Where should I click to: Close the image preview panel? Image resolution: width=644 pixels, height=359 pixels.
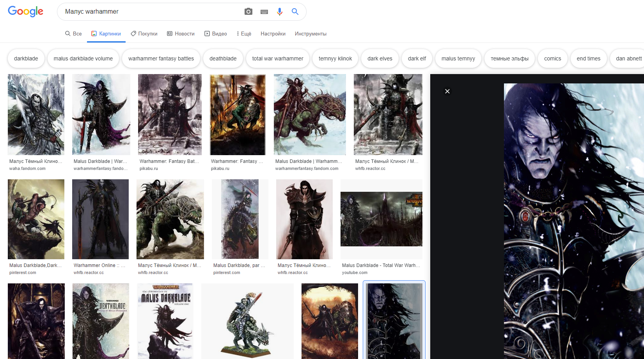click(447, 91)
